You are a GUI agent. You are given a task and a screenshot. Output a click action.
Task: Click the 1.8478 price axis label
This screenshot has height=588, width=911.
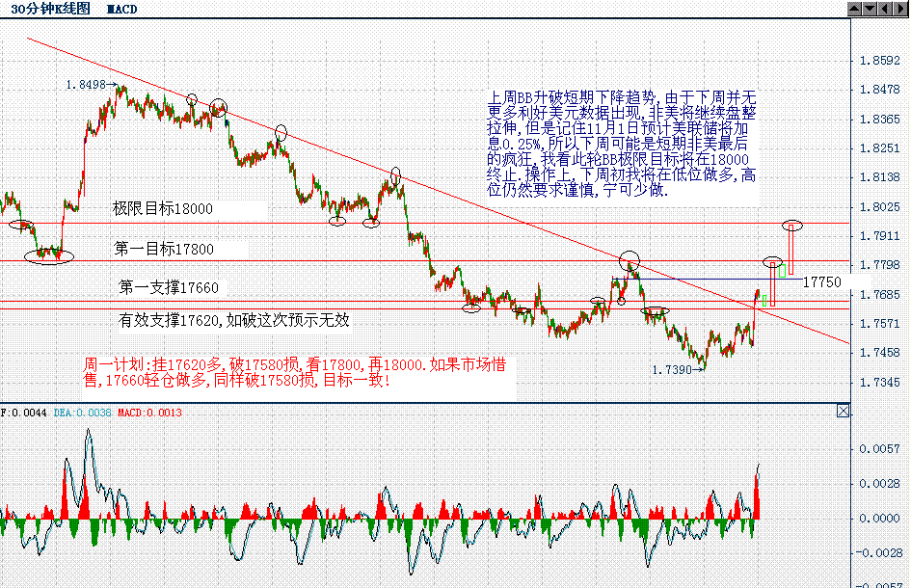tap(879, 90)
